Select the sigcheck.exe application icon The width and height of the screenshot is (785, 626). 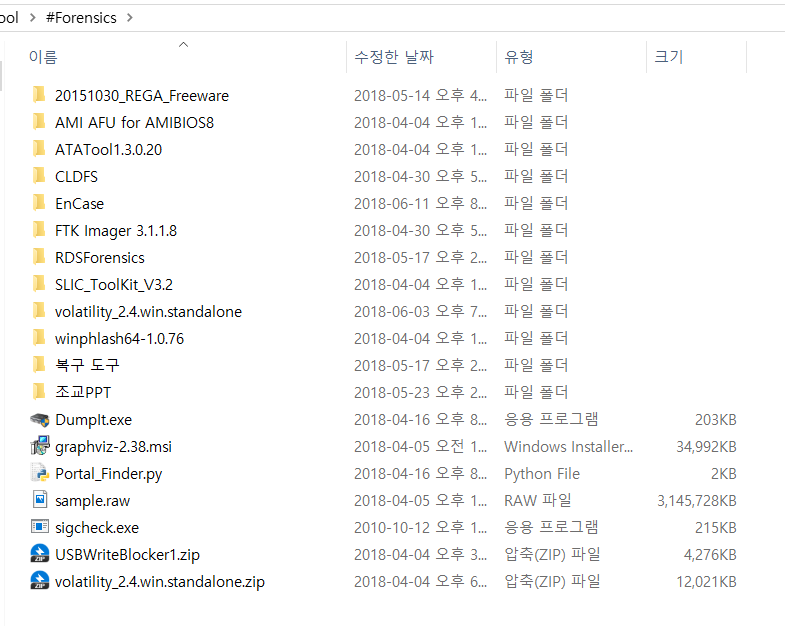coord(40,527)
